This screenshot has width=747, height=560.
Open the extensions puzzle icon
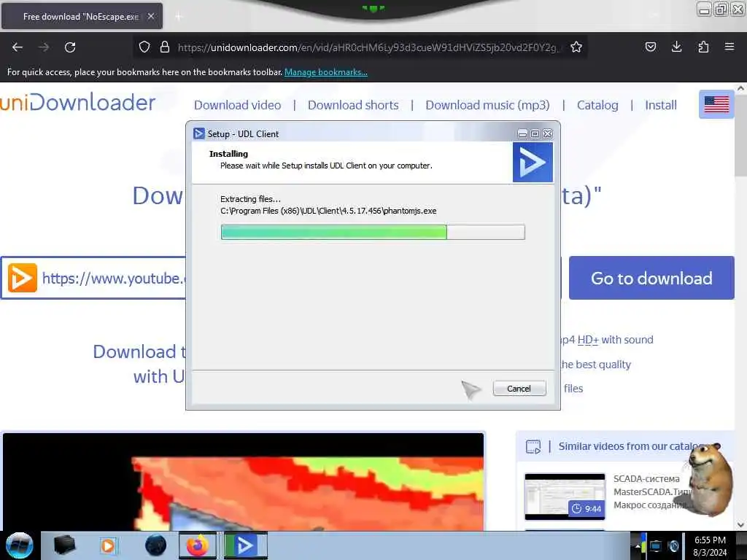tap(703, 47)
